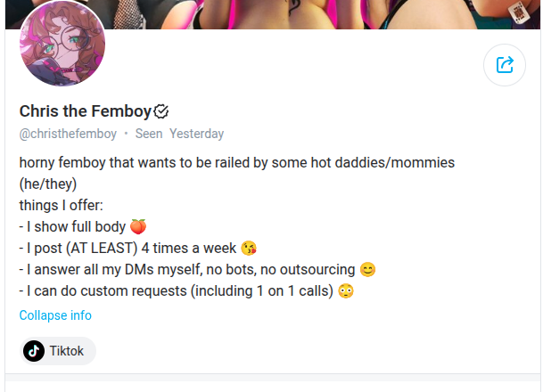This screenshot has height=392, width=543.
Task: Click the kissing face emoji
Action: point(249,249)
